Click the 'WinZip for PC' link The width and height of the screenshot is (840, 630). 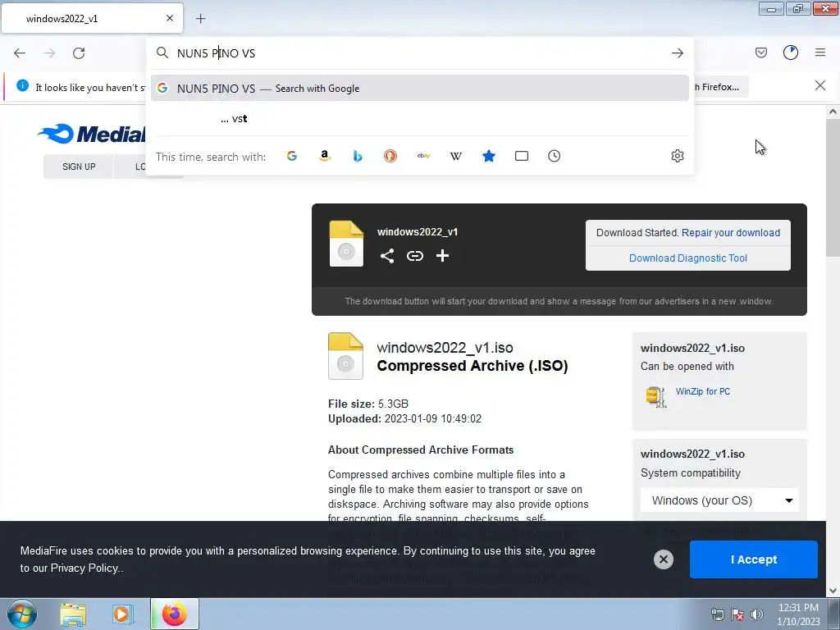point(703,391)
